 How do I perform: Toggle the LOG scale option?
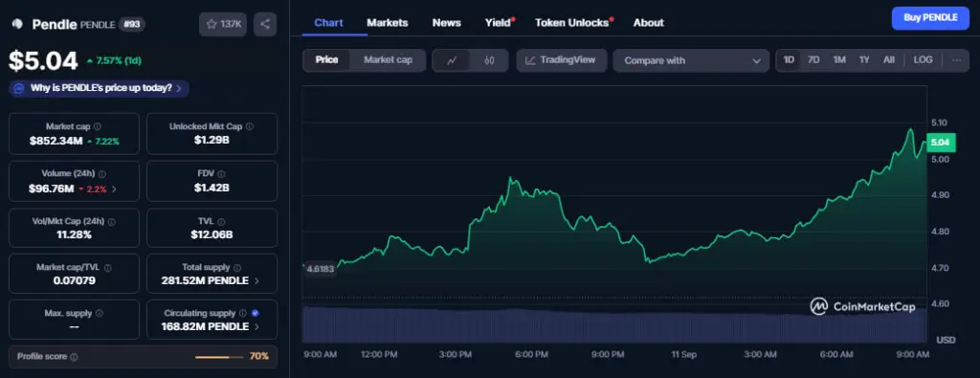pos(923,60)
